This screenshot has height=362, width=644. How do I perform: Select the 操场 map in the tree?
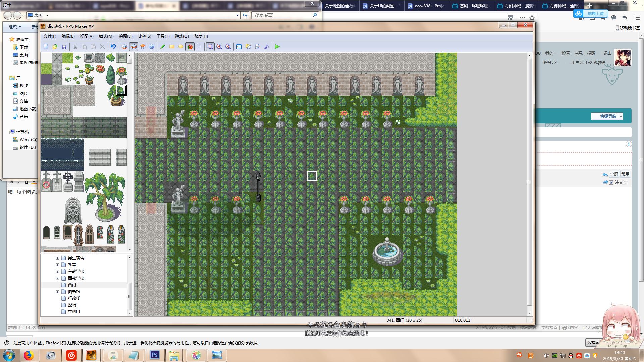click(72, 305)
